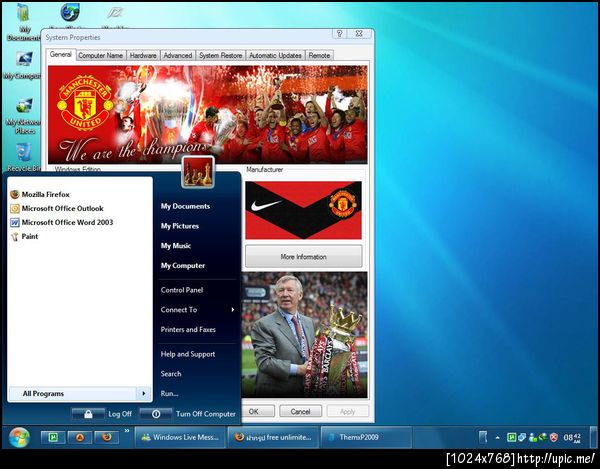This screenshot has width=600, height=469.
Task: Click the Firefox icon in Start menu list
Action: (15, 194)
